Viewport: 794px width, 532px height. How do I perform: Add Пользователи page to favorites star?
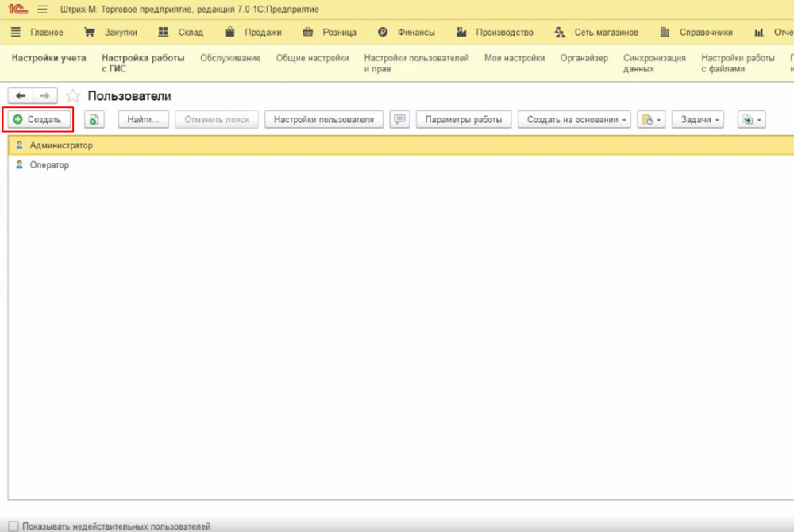[73, 96]
